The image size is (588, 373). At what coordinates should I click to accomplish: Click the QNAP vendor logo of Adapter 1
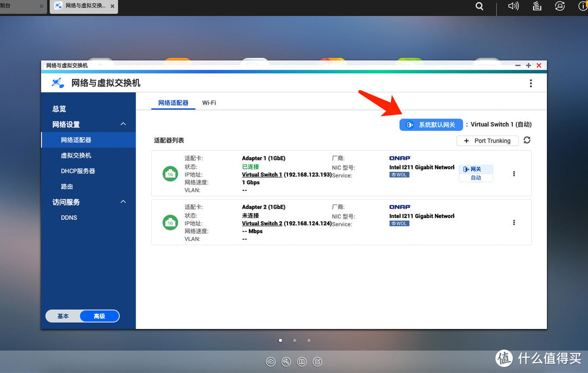point(400,158)
